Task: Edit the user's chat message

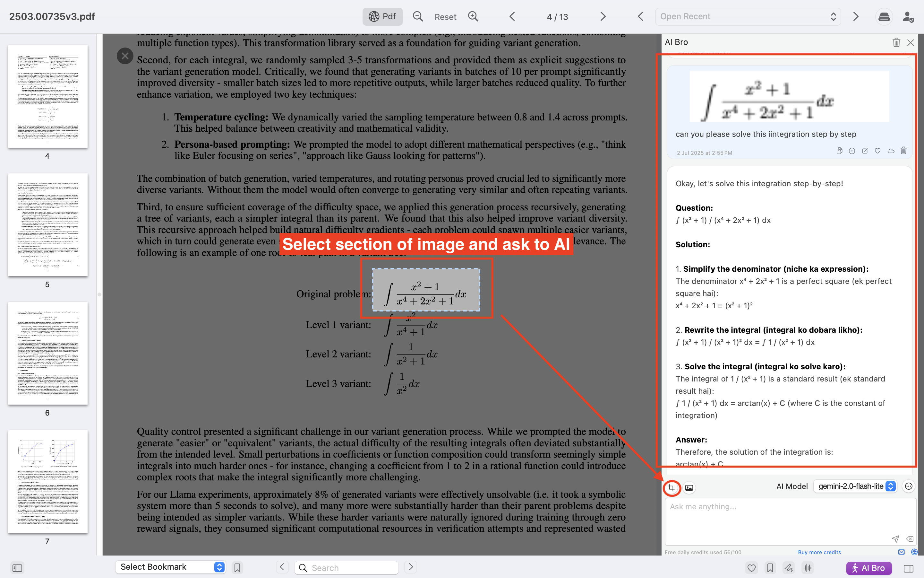Action: 865,151
